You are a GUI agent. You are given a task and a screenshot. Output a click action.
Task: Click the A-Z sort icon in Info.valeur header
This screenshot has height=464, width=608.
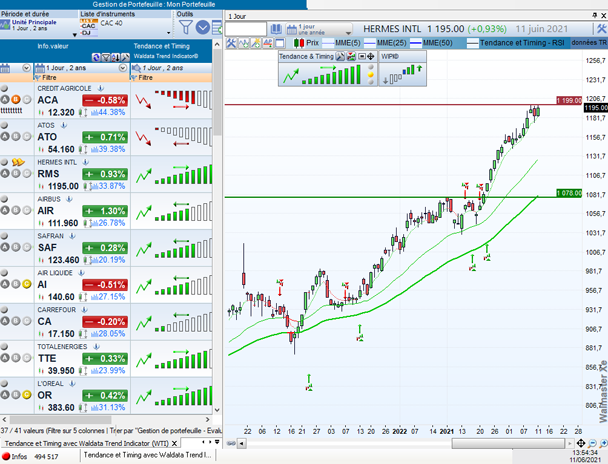[116, 58]
